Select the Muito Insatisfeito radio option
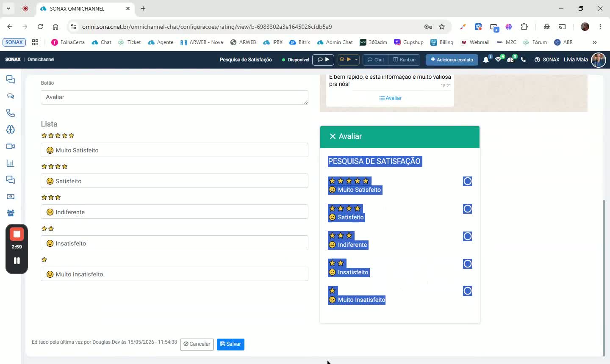 coord(467,291)
